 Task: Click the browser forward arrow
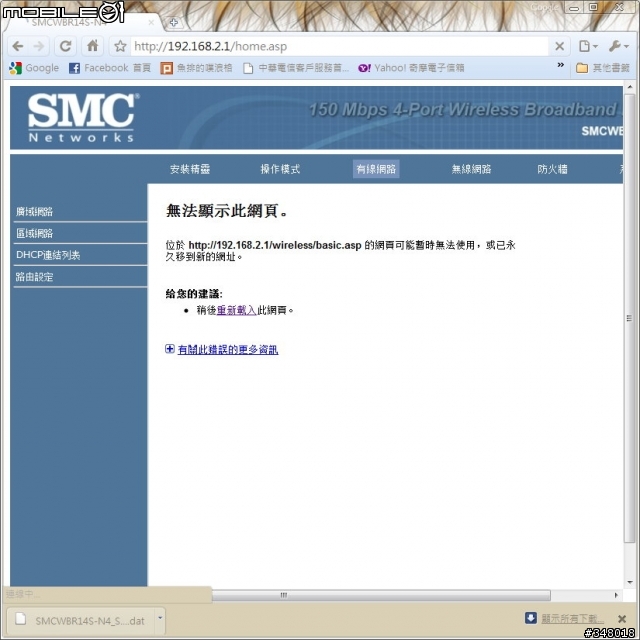tap(39, 46)
